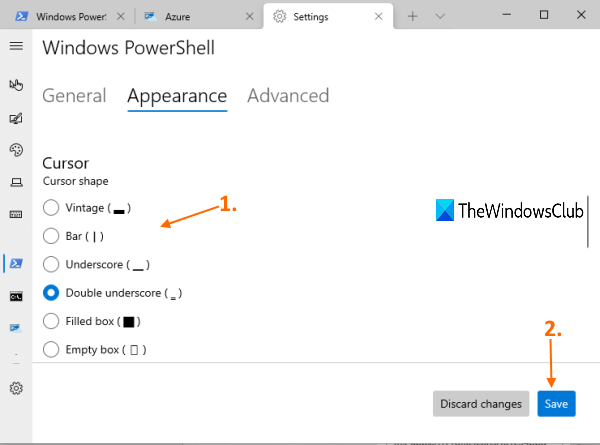Switch to the Advanced tab
This screenshot has height=445, width=600.
[x=288, y=96]
